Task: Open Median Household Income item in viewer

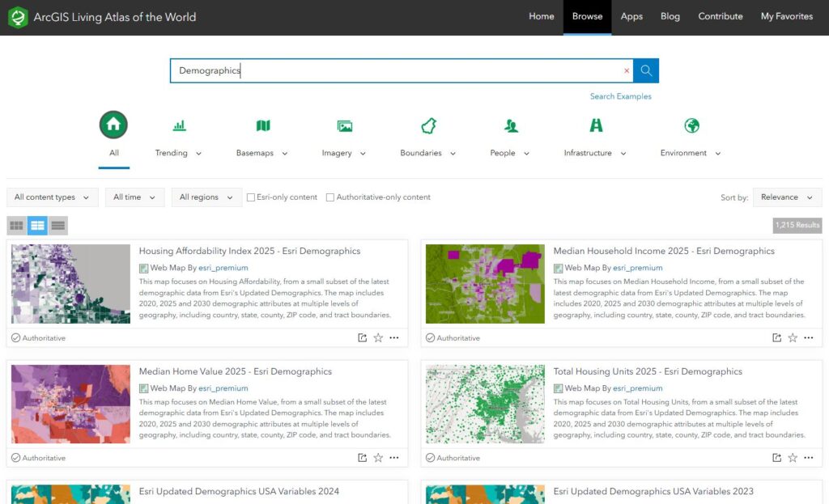Action: (777, 338)
